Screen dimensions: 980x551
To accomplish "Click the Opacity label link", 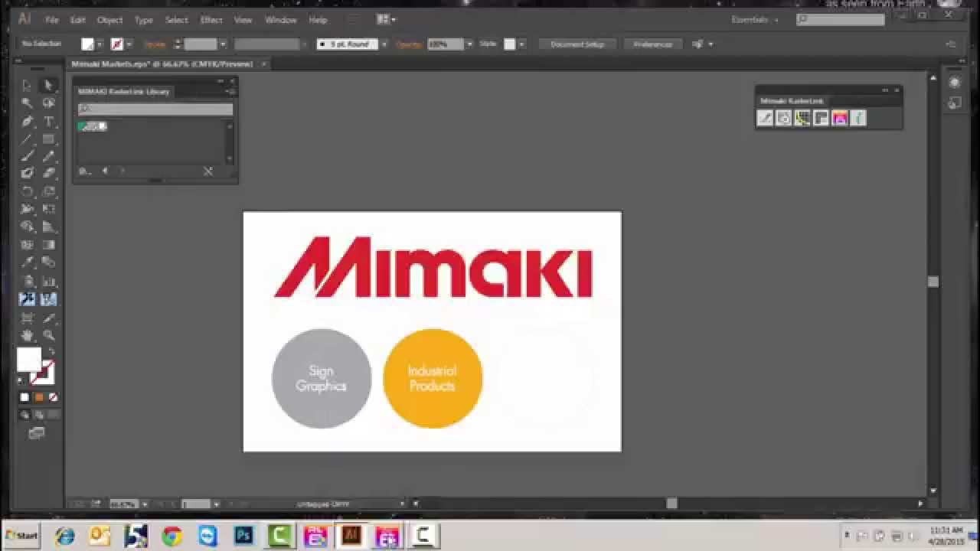I will (x=409, y=44).
